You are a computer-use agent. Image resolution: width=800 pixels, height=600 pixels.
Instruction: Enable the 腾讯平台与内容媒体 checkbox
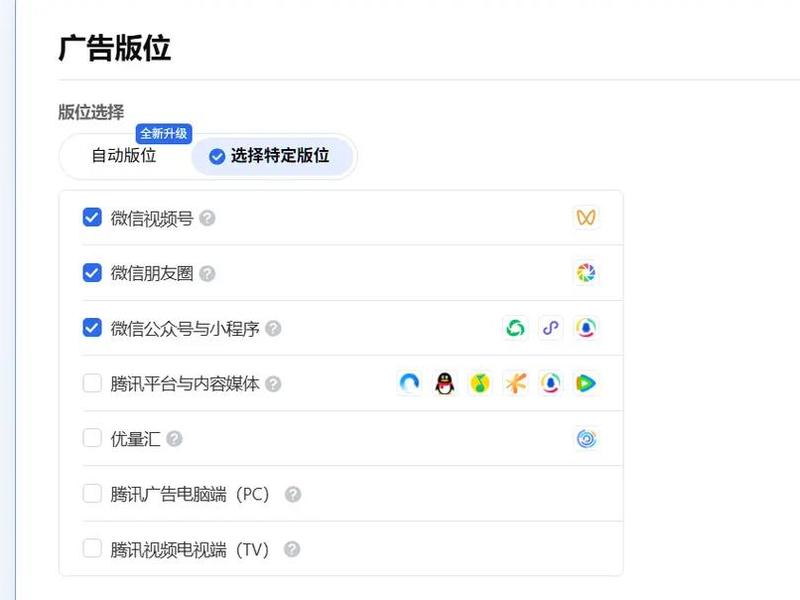click(92, 383)
